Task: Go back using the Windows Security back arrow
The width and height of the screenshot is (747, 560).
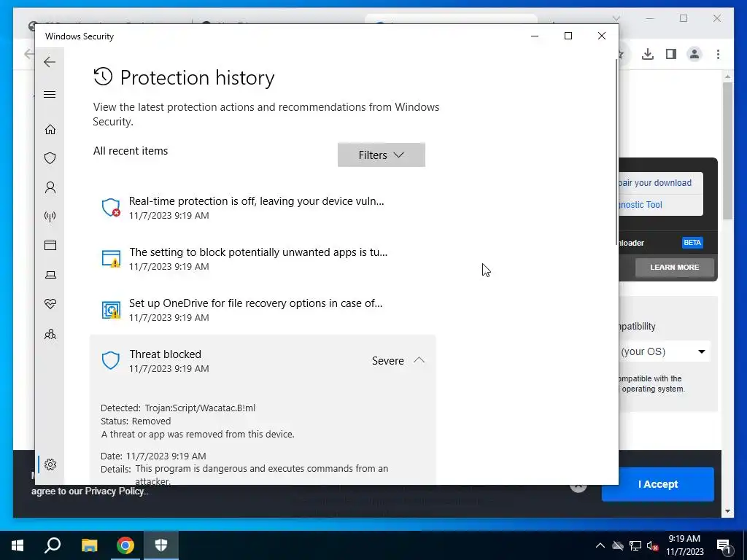Action: tap(50, 62)
